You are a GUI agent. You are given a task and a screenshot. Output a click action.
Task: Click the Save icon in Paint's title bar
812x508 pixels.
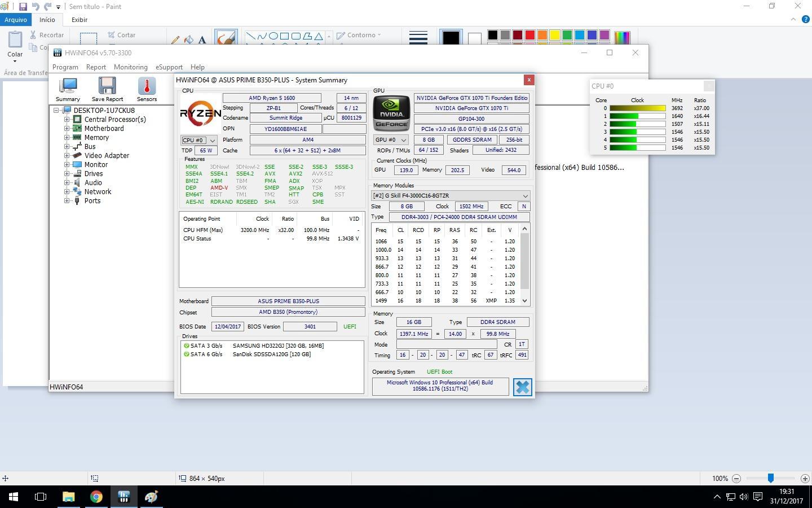pos(23,7)
